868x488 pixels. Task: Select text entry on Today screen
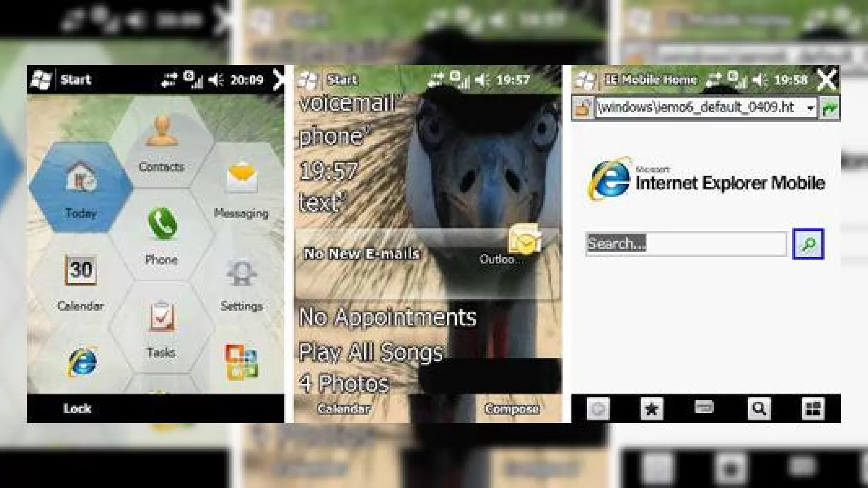(x=322, y=203)
